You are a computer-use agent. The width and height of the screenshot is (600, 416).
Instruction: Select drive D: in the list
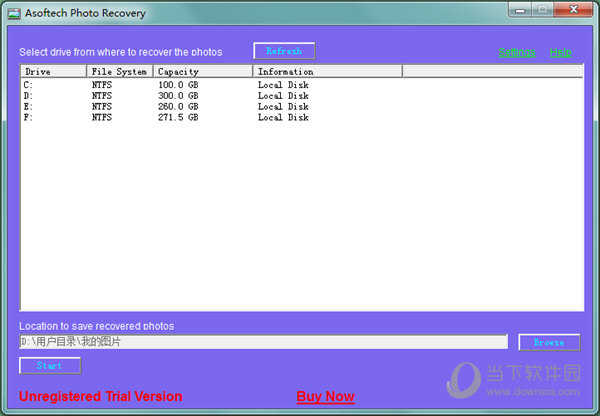(x=28, y=95)
